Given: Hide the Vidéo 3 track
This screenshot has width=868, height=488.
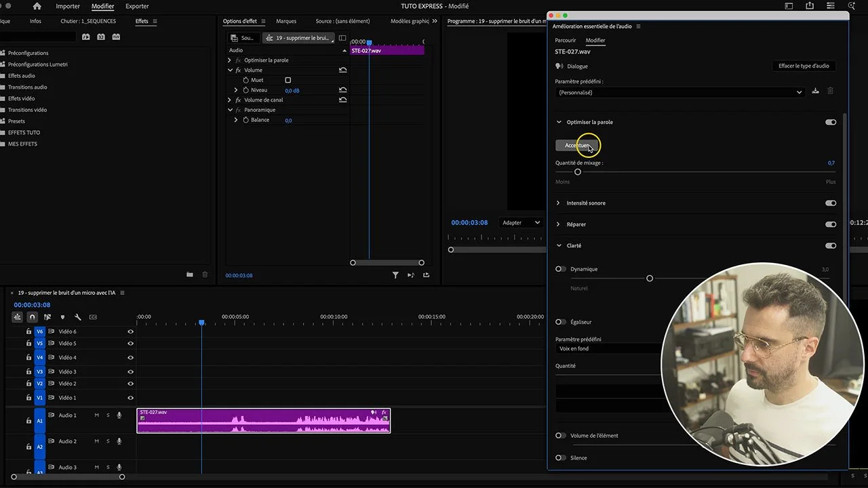Looking at the screenshot, I should pyautogui.click(x=131, y=371).
